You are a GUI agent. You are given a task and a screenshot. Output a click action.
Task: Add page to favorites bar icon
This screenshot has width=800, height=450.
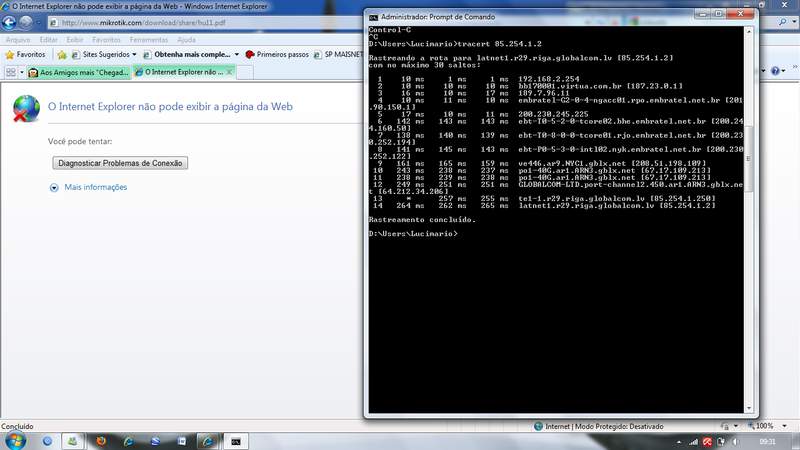(x=62, y=55)
